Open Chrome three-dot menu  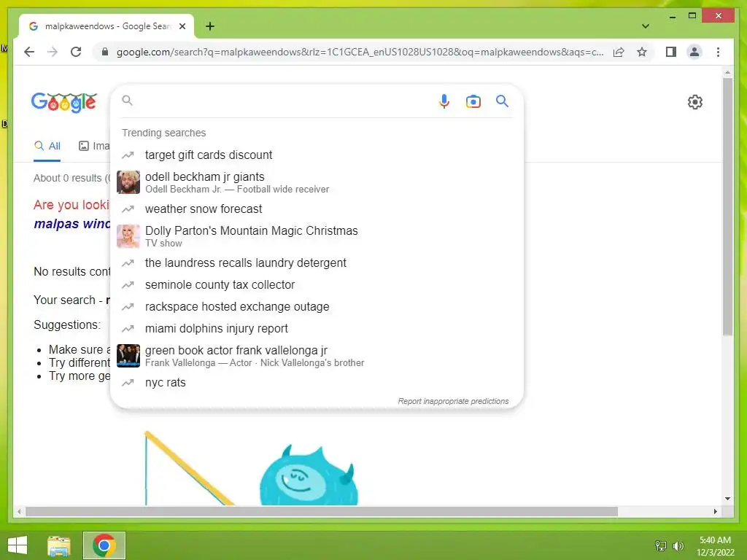coord(718,52)
